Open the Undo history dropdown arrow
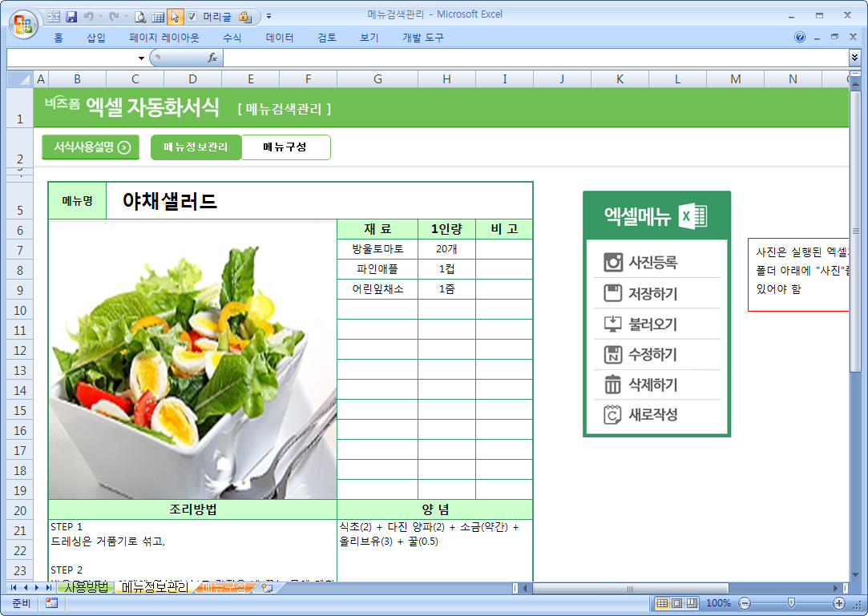The height and width of the screenshot is (616, 868). 101,17
